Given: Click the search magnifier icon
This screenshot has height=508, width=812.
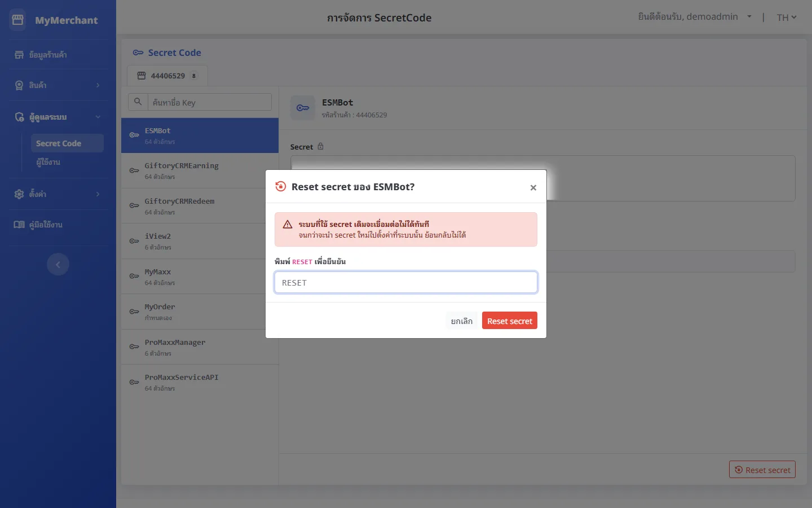Looking at the screenshot, I should coord(138,102).
